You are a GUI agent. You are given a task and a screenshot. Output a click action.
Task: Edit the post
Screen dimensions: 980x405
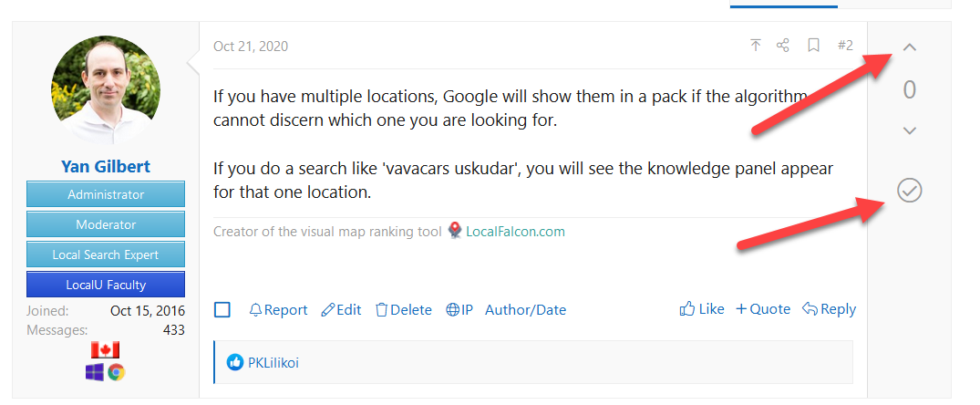tap(341, 310)
